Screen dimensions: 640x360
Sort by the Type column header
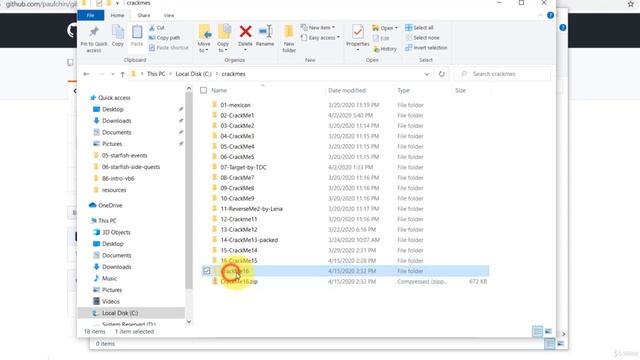pyautogui.click(x=403, y=91)
